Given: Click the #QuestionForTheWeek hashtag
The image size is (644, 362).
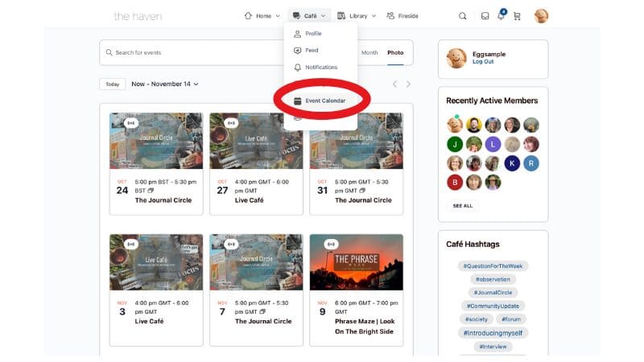Looking at the screenshot, I should 493,266.
